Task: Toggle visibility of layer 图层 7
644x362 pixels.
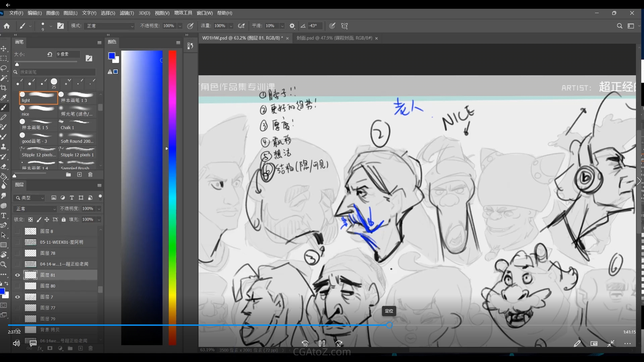Action: (17, 297)
